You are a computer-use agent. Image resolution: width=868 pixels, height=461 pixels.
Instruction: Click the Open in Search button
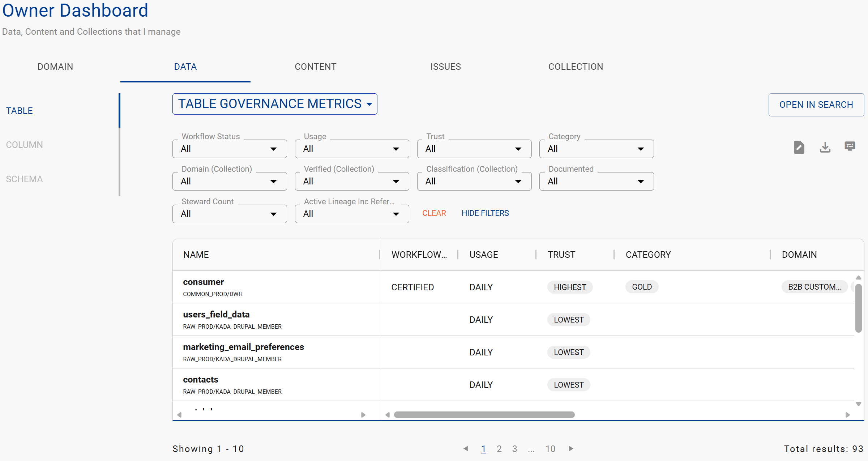tap(816, 105)
